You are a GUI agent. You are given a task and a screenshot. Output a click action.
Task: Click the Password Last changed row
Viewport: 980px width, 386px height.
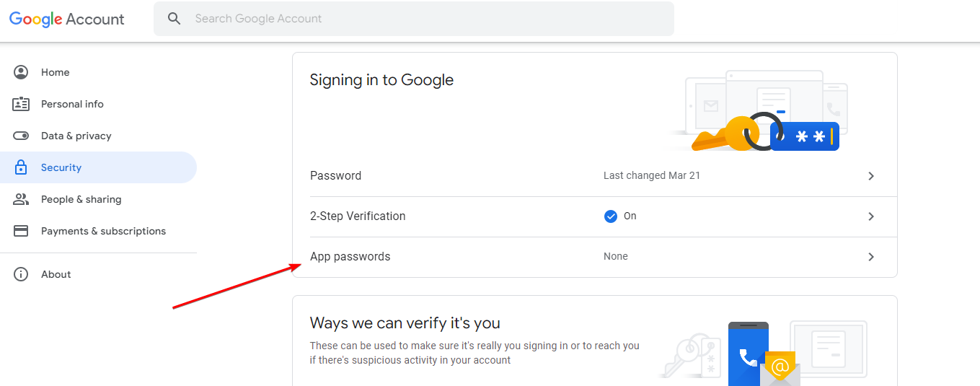click(651, 175)
